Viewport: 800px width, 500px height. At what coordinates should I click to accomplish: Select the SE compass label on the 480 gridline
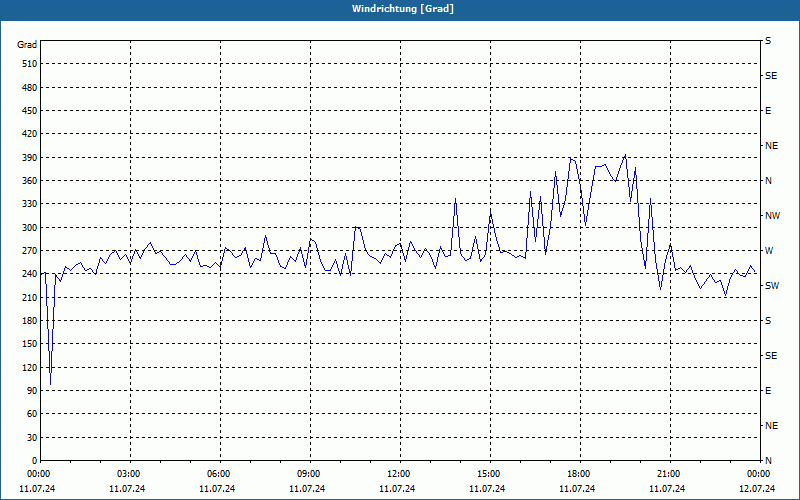771,76
